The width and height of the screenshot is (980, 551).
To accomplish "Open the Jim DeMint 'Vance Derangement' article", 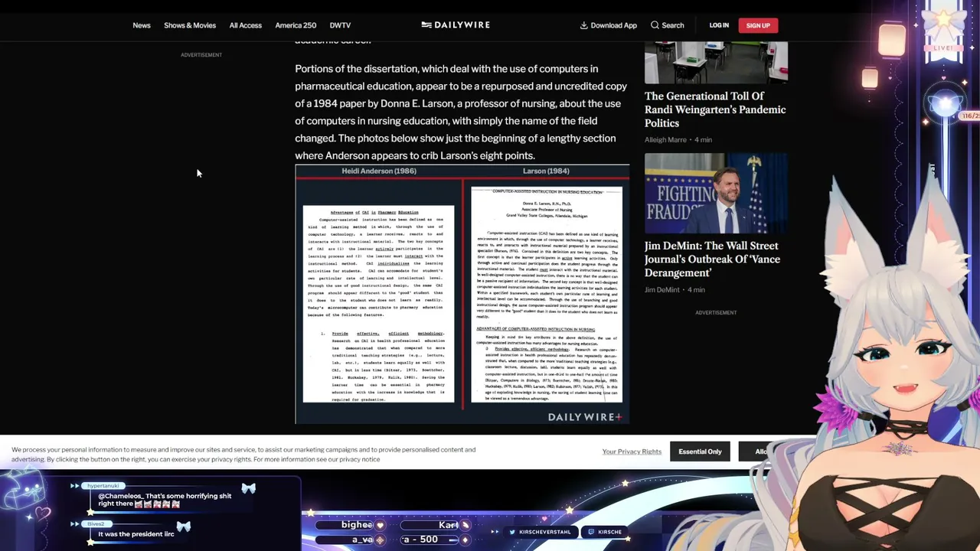I will pos(712,259).
